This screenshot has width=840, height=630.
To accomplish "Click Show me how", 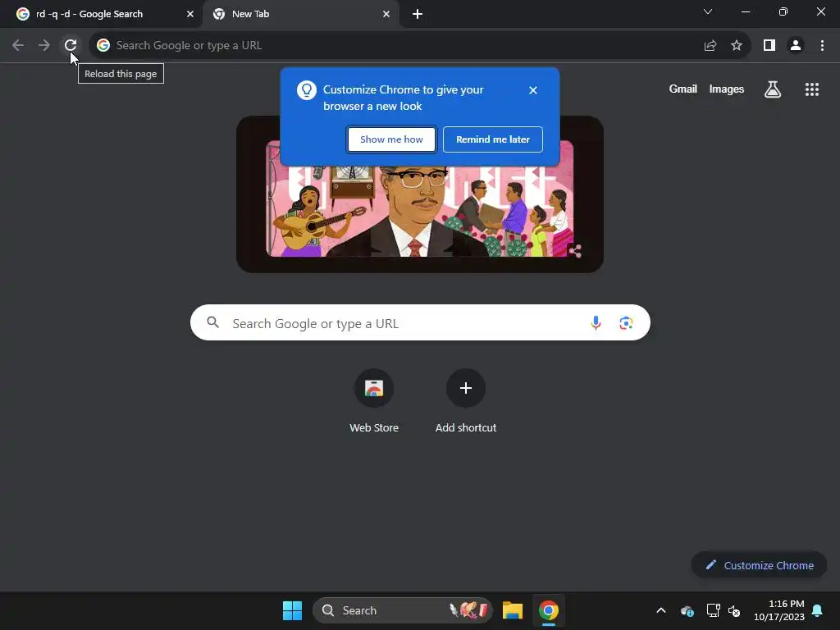I will (x=391, y=139).
